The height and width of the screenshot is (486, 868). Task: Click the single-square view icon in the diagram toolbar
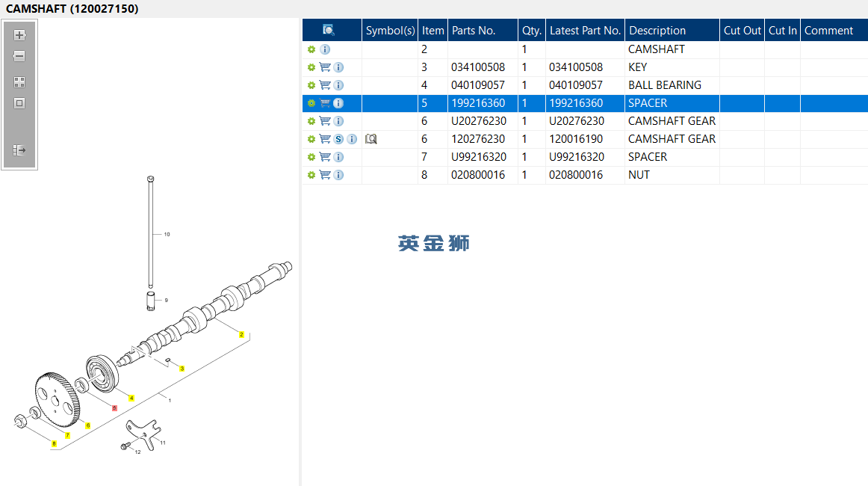[19, 103]
